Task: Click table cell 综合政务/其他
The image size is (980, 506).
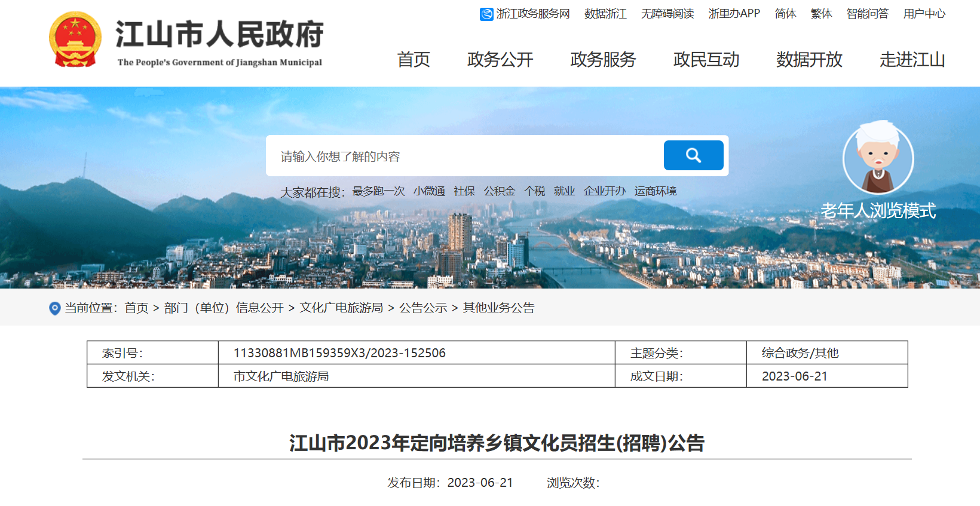Action: [x=800, y=353]
